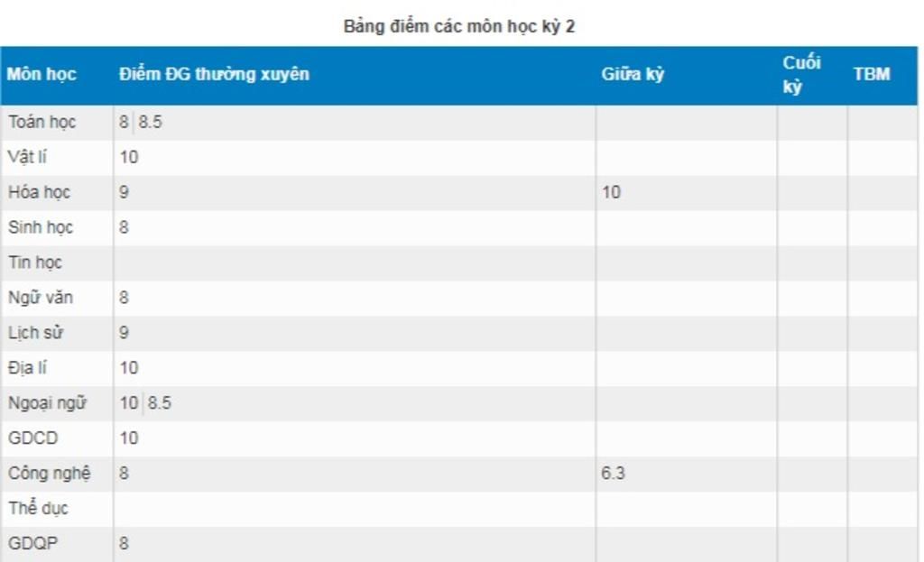Select the Toán học row label
This screenshot has width=924, height=562.
(x=42, y=122)
